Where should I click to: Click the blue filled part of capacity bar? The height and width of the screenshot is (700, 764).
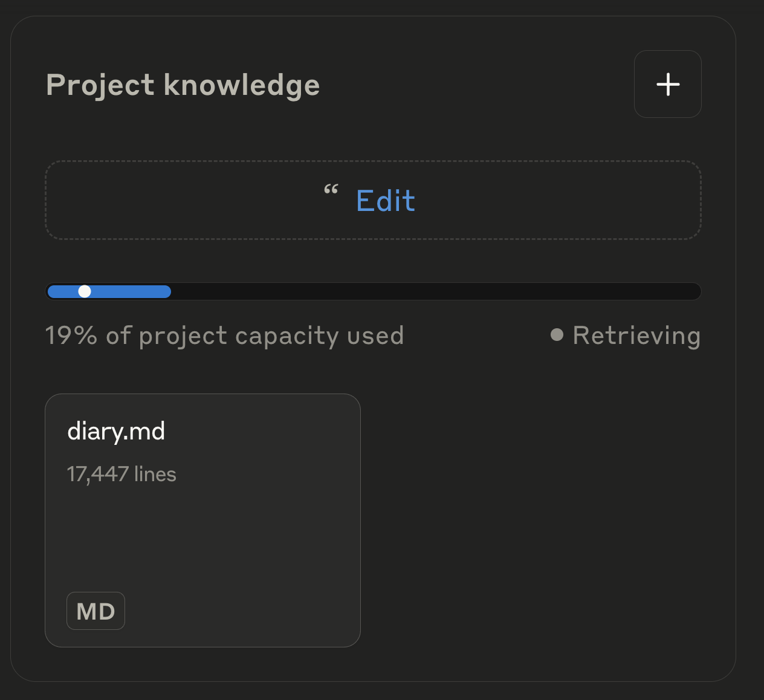tap(133, 291)
